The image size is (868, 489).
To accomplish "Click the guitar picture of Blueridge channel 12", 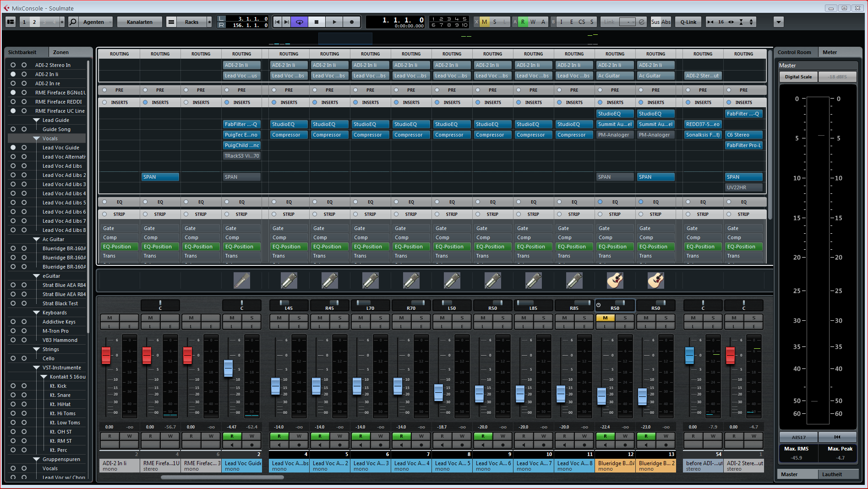I will (615, 280).
